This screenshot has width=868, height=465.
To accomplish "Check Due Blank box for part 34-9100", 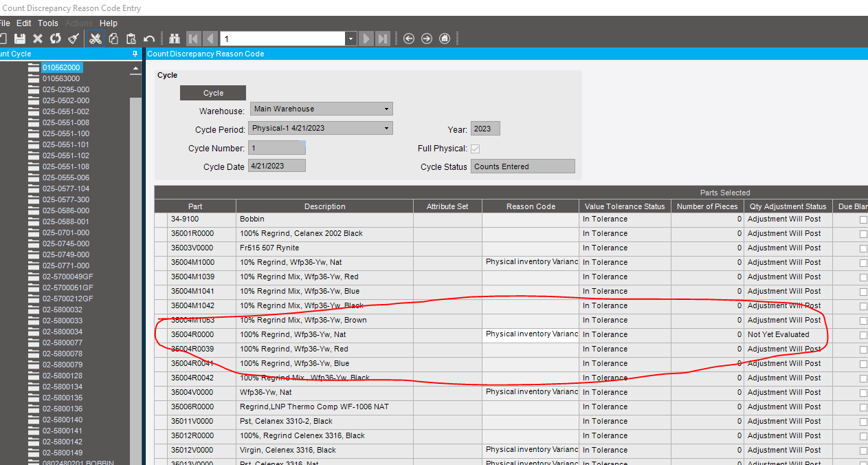I will (x=863, y=219).
